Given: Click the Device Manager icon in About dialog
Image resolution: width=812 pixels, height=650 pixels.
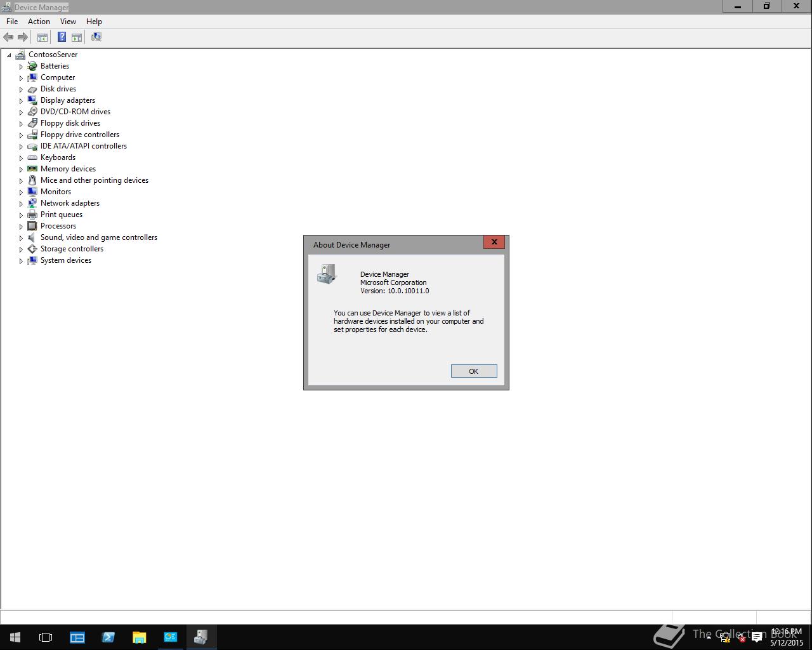Looking at the screenshot, I should pos(327,274).
